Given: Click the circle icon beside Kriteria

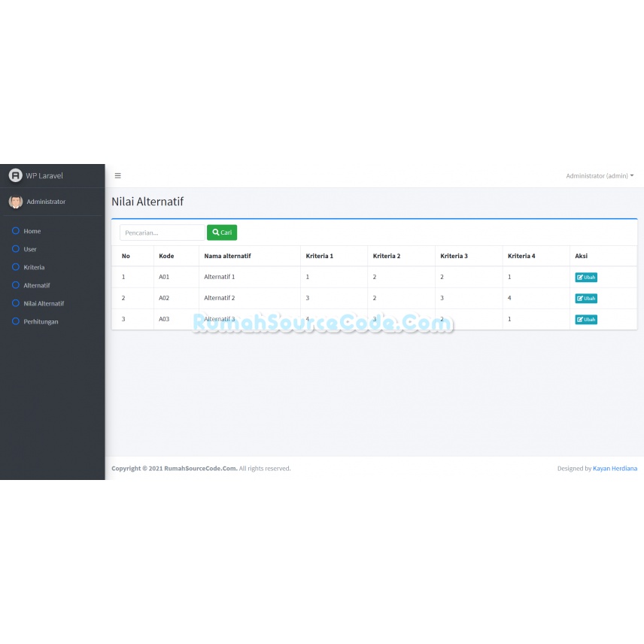Looking at the screenshot, I should (x=16, y=266).
